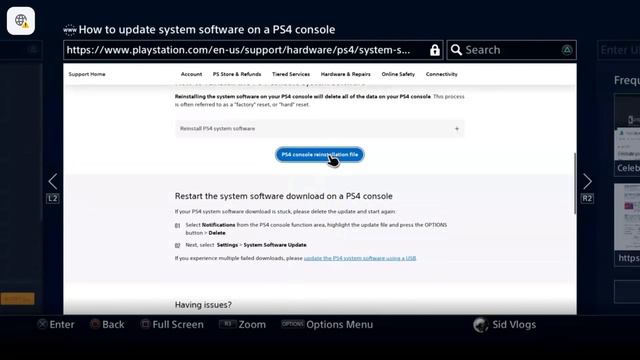Viewport: 640px width, 360px height.
Task: Click the page vertical scrollbar
Action: (575, 183)
